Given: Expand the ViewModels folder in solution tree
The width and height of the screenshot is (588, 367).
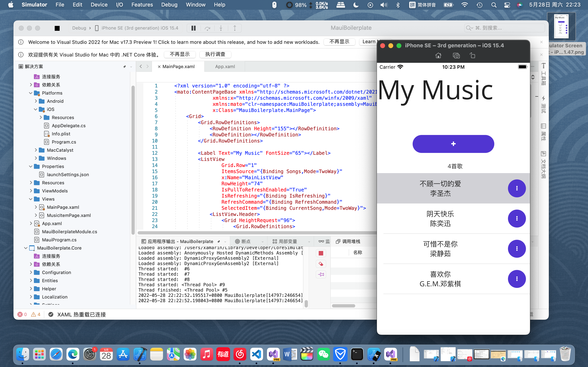Looking at the screenshot, I should 31,191.
